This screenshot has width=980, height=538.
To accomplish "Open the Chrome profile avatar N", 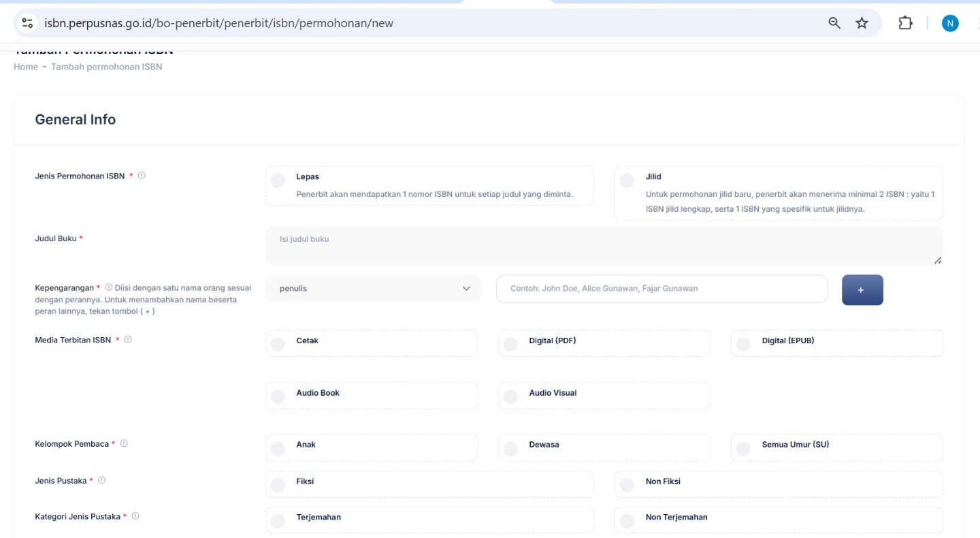I will (x=950, y=23).
